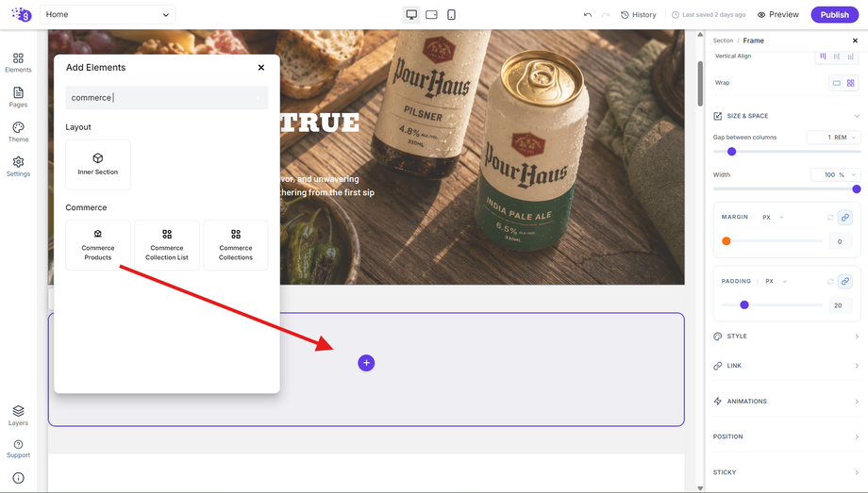
Task: Open the margin PX unit dropdown
Action: coord(773,218)
